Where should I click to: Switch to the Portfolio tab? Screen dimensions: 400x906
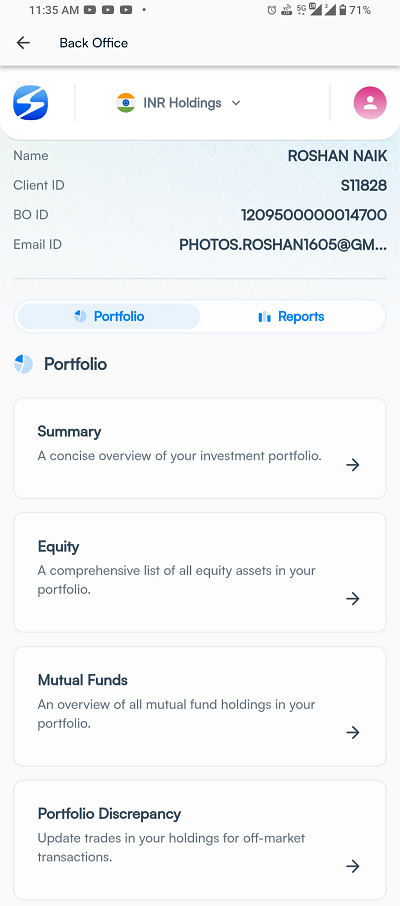[x=109, y=317]
